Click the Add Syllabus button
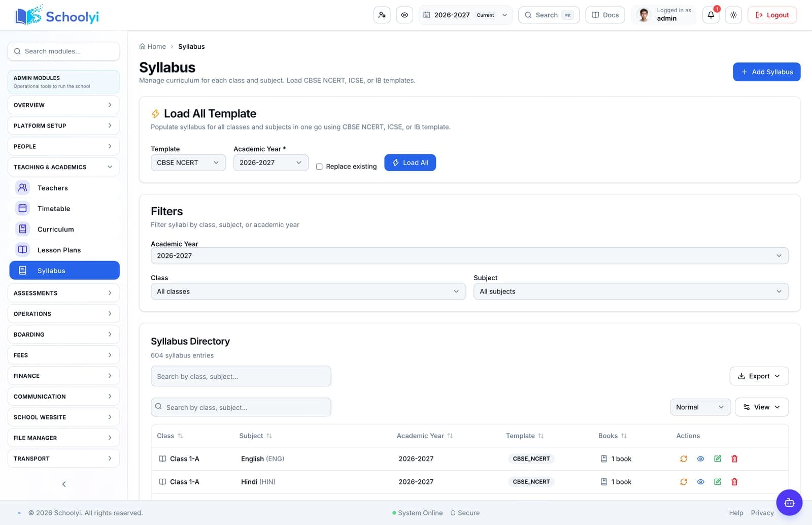This screenshot has height=525, width=812. (766, 72)
